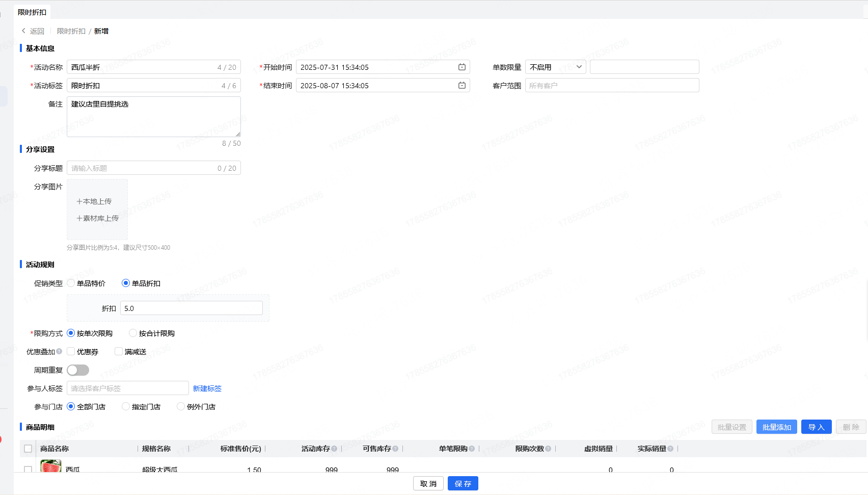Select 全部门店 participating stores
Viewport: 868px width, 495px height.
coord(71,406)
